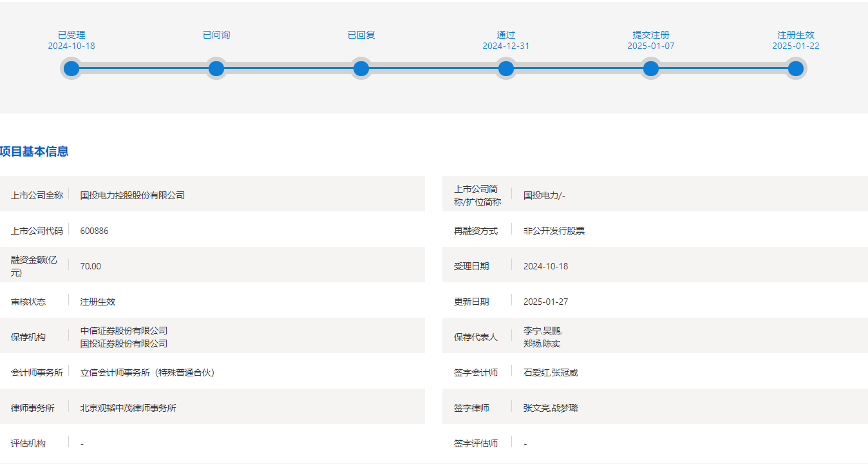Select the 注册生效 final timeline node
Viewport: 868px width, 464px height.
pyautogui.click(x=796, y=68)
